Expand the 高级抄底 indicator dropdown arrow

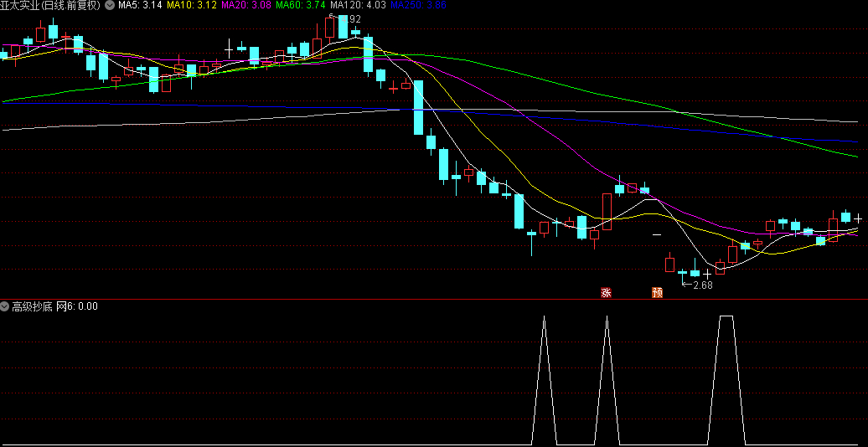tap(5, 306)
